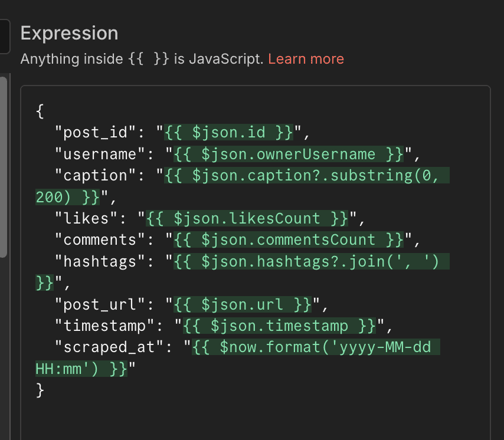Place cursor on the "caption" key
504x440 pixels.
pos(91,176)
